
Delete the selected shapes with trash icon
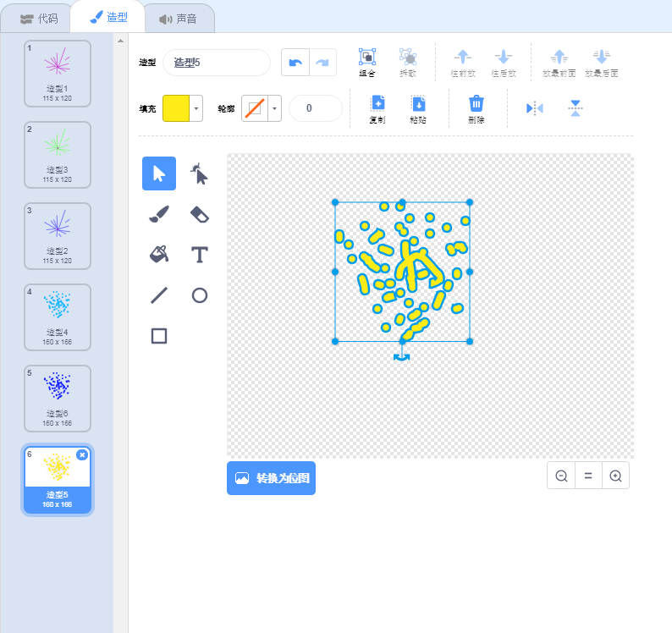[x=476, y=107]
